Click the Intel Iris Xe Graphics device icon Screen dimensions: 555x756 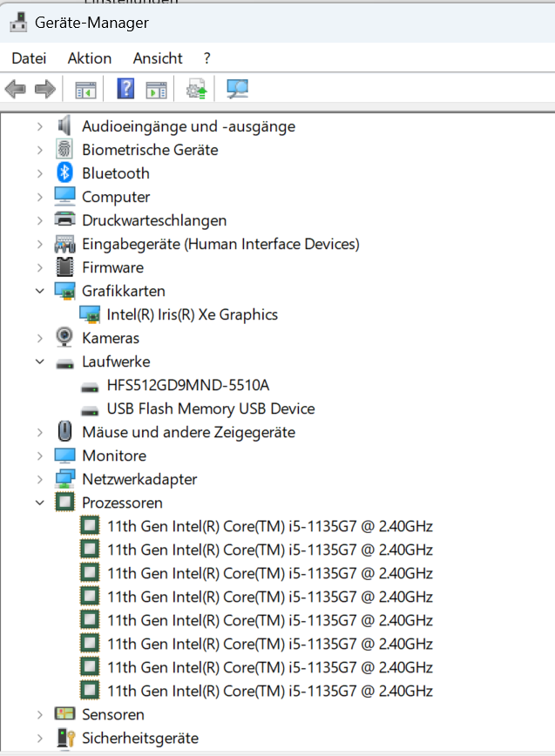click(90, 314)
